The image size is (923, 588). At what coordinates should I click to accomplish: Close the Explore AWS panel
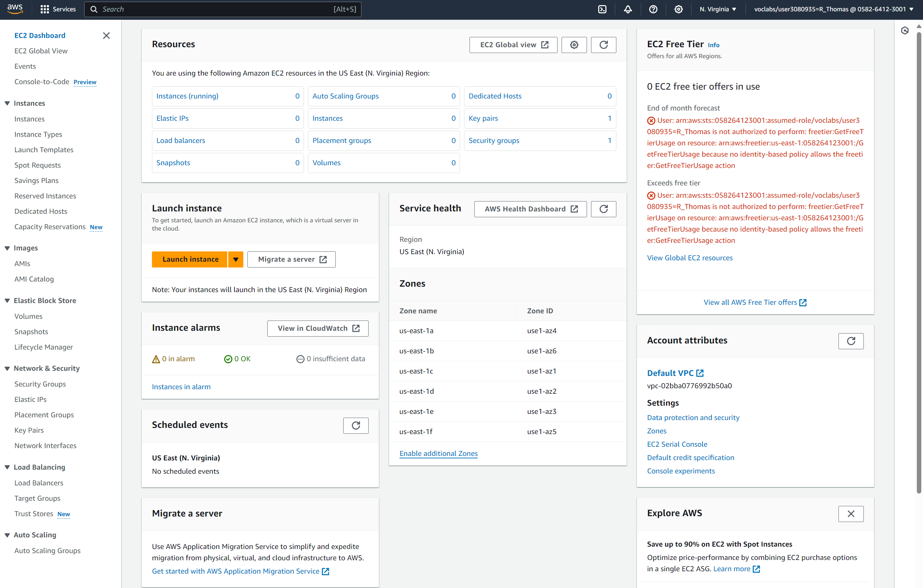850,514
